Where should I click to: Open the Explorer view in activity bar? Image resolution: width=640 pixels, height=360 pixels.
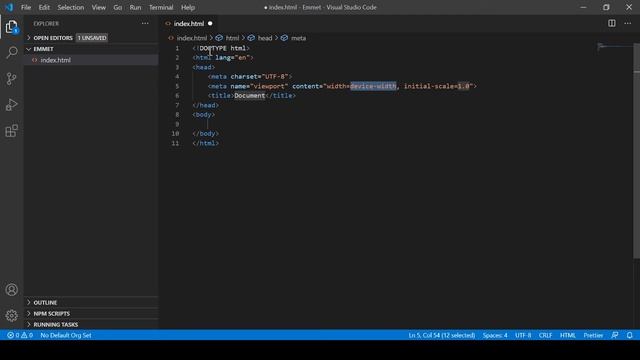point(11,27)
